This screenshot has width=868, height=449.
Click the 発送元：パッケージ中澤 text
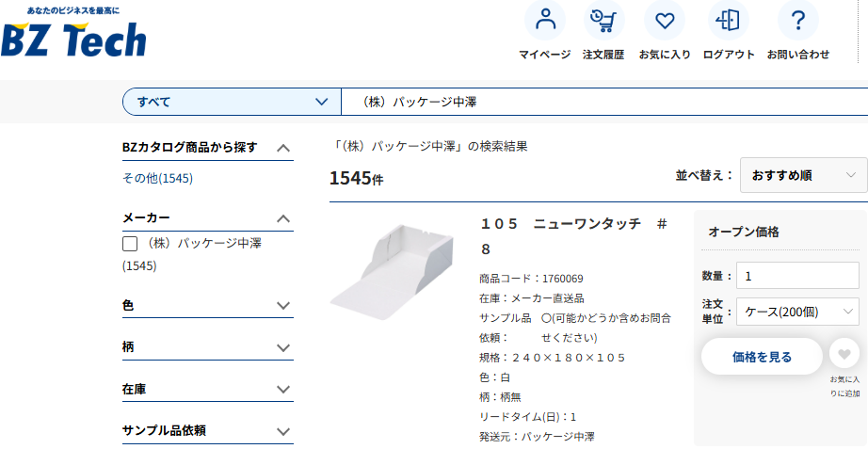[x=537, y=436]
